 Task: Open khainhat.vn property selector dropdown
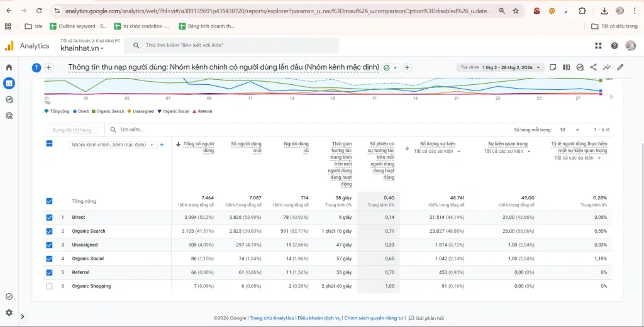(82, 48)
